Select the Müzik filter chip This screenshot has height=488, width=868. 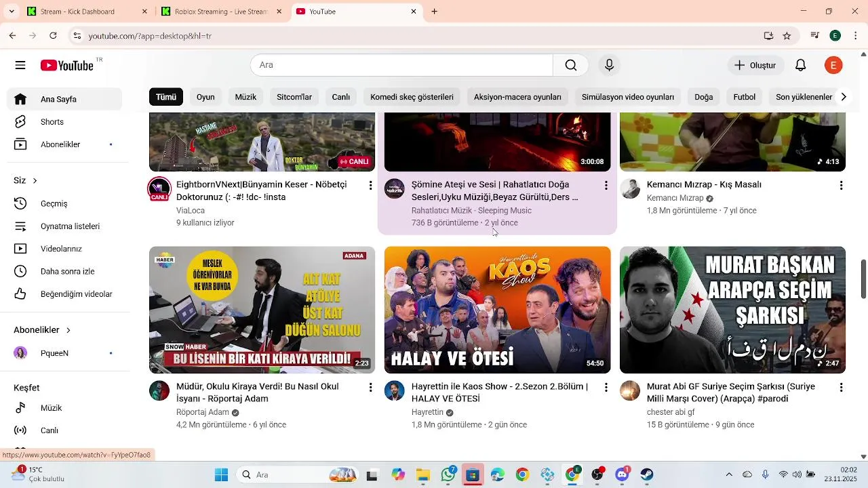(x=245, y=97)
